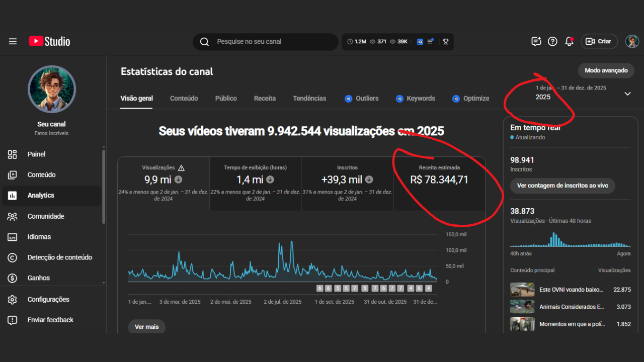Open the date range dropdown for 2025
The image size is (644, 362).
pos(627,94)
